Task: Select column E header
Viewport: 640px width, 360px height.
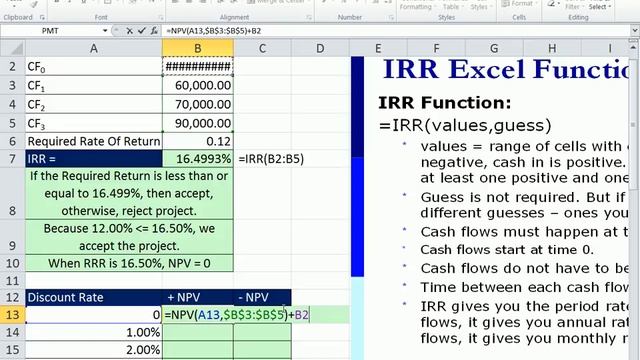Action: [x=378, y=48]
